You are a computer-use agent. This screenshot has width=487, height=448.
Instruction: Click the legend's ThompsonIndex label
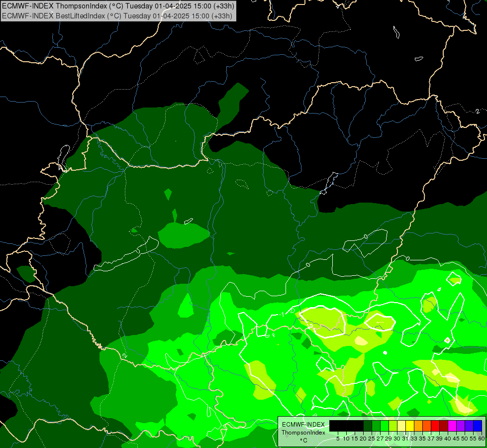tap(303, 433)
